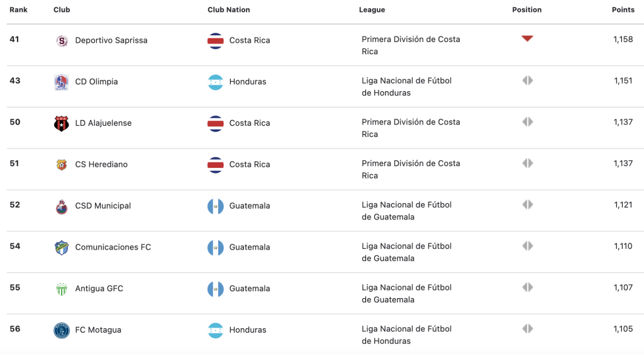Sort table by Rank column header

[18, 10]
